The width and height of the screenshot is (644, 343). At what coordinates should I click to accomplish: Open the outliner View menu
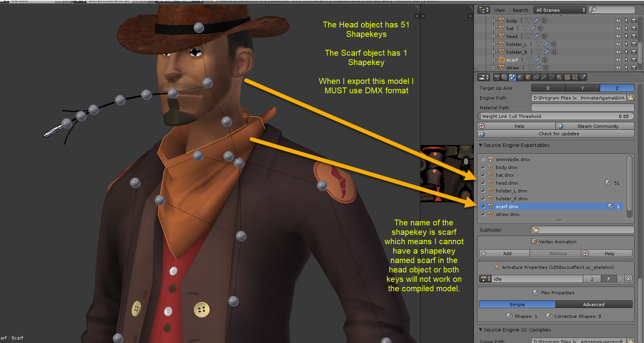pos(499,10)
